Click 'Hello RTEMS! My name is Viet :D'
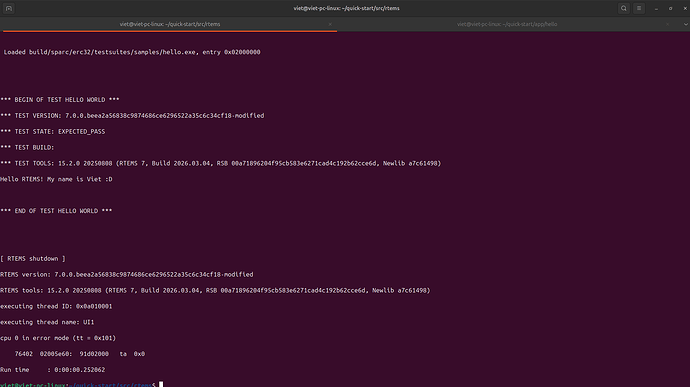Image resolution: width=690 pixels, height=387 pixels. click(56, 179)
